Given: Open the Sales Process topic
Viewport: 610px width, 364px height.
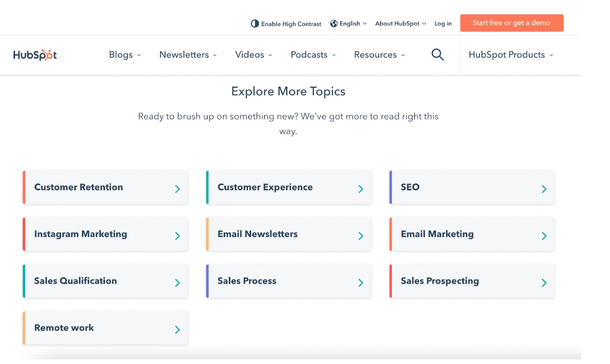Looking at the screenshot, I should [289, 281].
